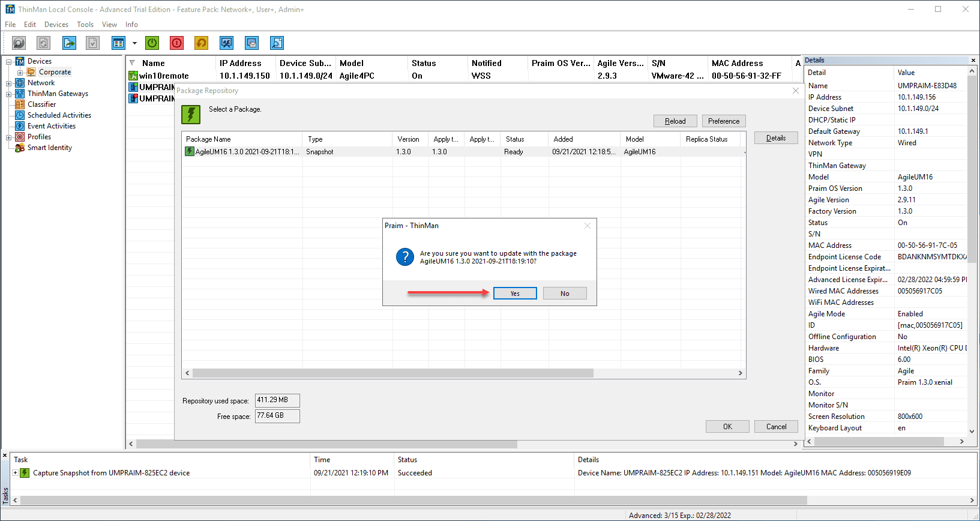The image size is (980, 521).
Task: Click the device discovery magnifier toolbar icon
Action: click(19, 43)
